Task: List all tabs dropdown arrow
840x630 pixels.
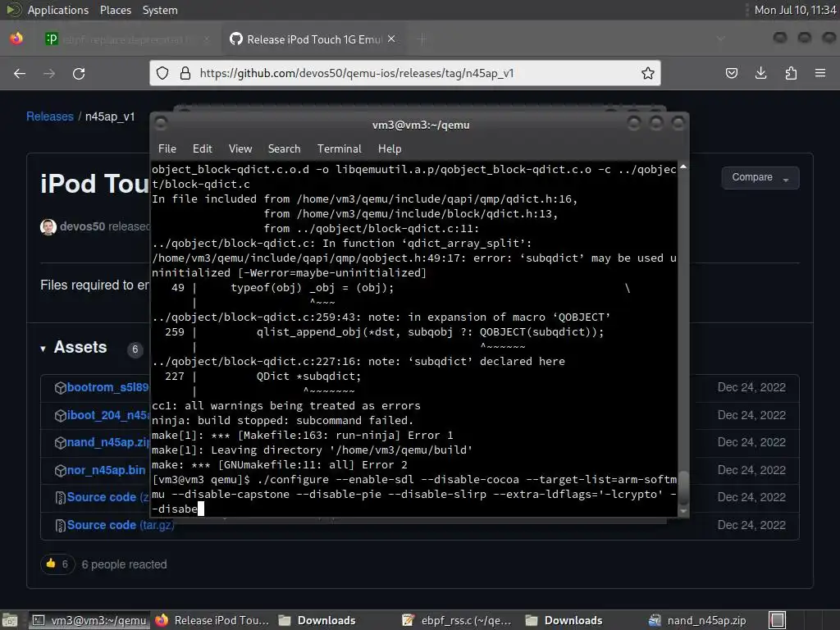Action: 720,39
